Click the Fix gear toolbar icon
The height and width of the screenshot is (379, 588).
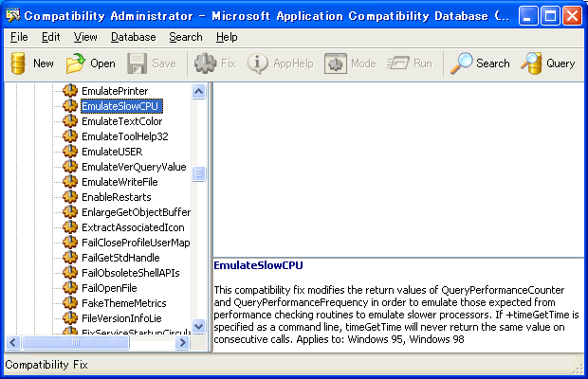(x=205, y=63)
